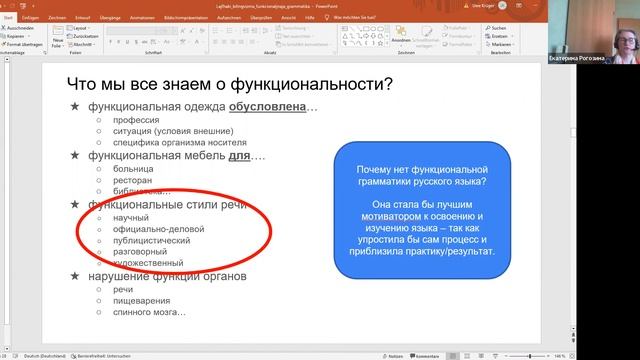The height and width of the screenshot is (360, 640).
Task: Click Ersetzen to replace text
Action: tap(498, 36)
